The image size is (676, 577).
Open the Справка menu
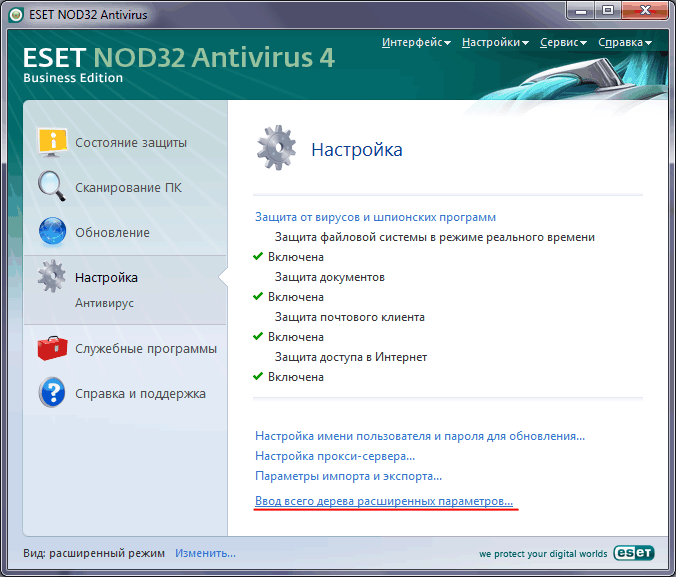click(625, 43)
